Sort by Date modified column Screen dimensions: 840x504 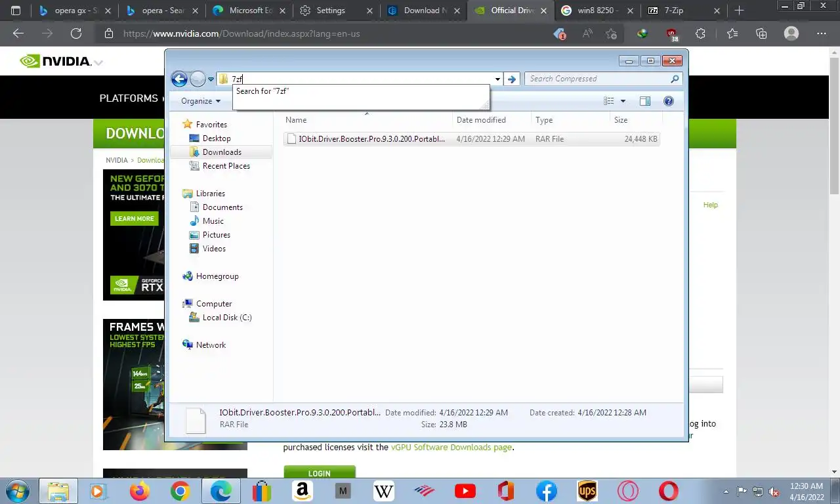pyautogui.click(x=492, y=120)
